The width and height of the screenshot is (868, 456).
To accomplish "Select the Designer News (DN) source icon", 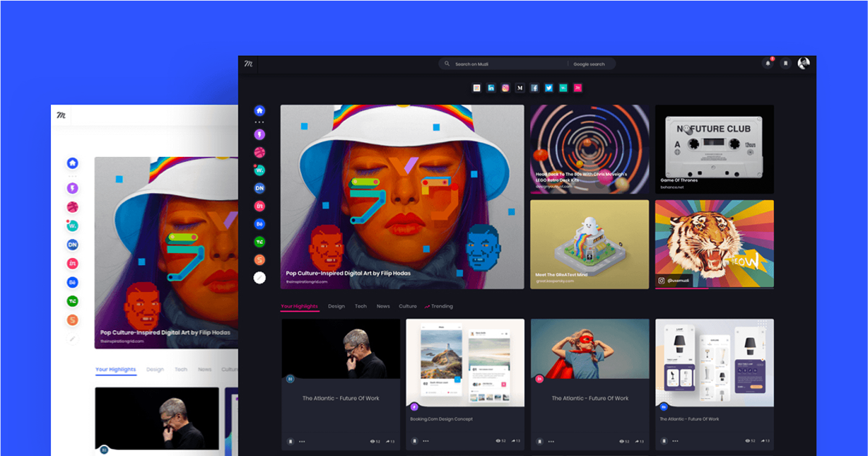I will pyautogui.click(x=259, y=188).
